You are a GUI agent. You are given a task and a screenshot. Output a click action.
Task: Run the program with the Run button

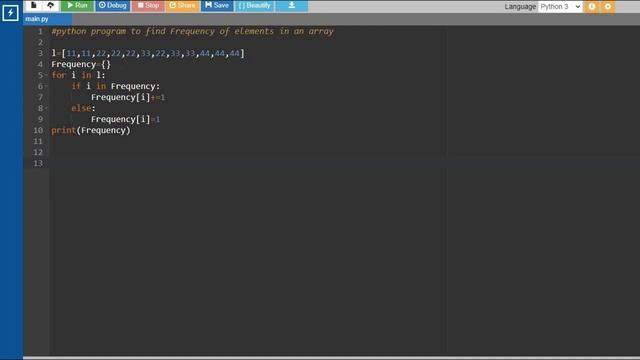(78, 5)
